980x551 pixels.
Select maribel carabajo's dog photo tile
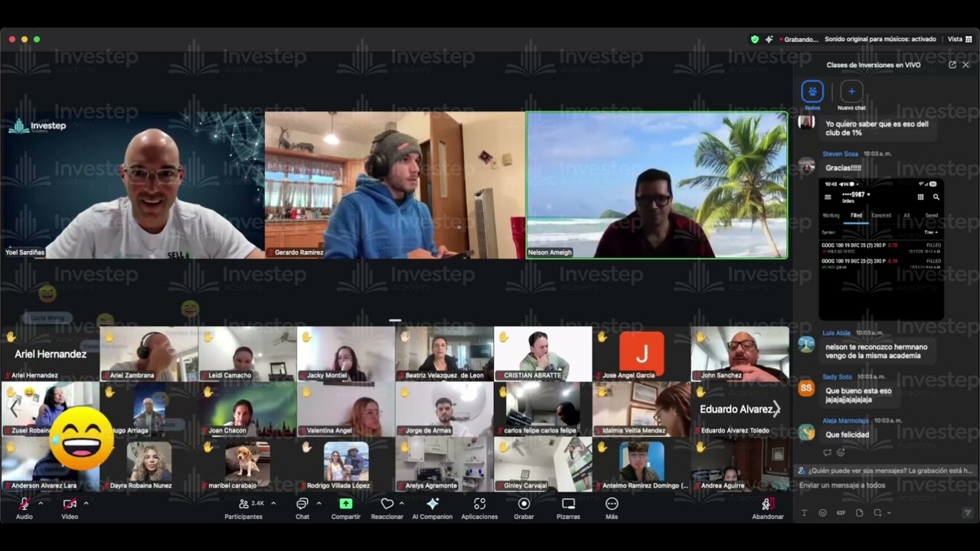(x=247, y=464)
